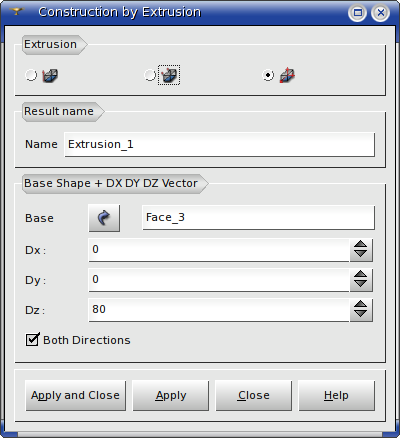Click the blue arrow Base selection button
Viewport: 400px width, 438px height.
tap(104, 218)
